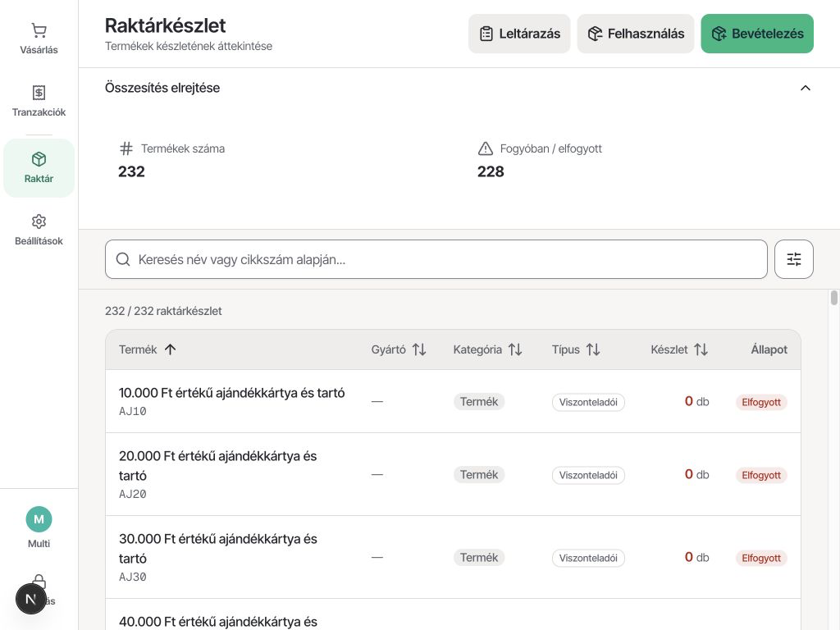Screen dimensions: 840x630
Task: Click the 232 / 232 raktárkészlet counter
Action: (163, 311)
